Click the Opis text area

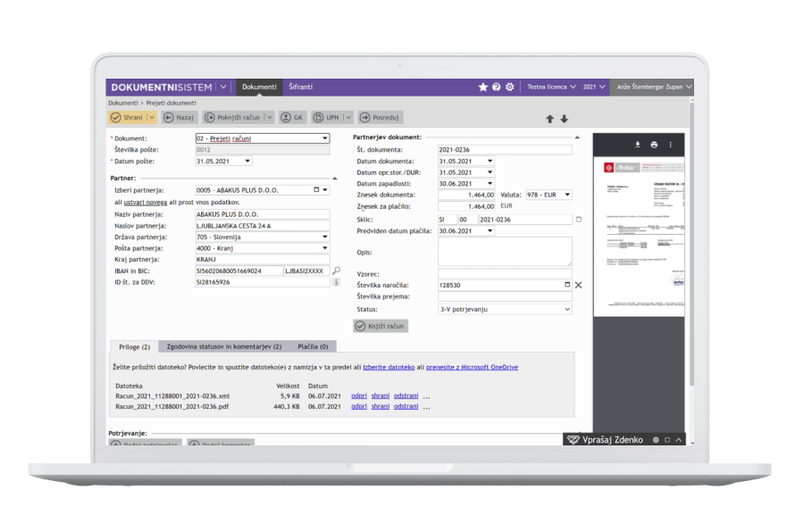(505, 251)
